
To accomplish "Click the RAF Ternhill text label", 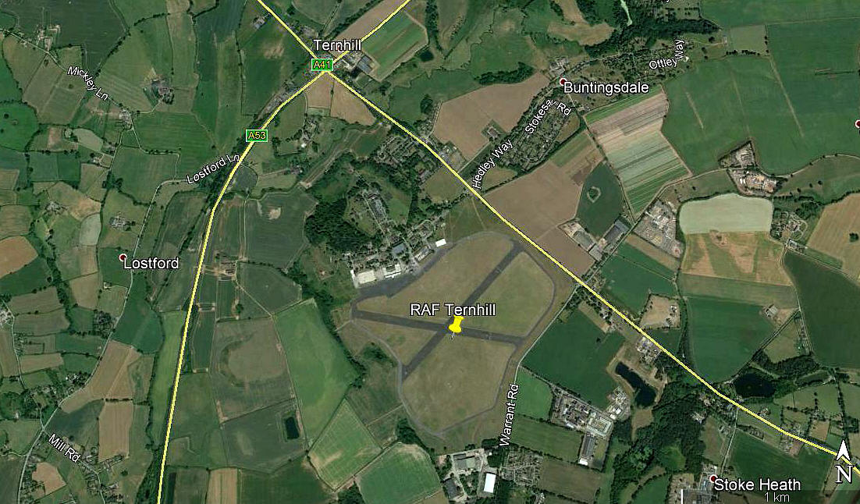I will coord(453,310).
